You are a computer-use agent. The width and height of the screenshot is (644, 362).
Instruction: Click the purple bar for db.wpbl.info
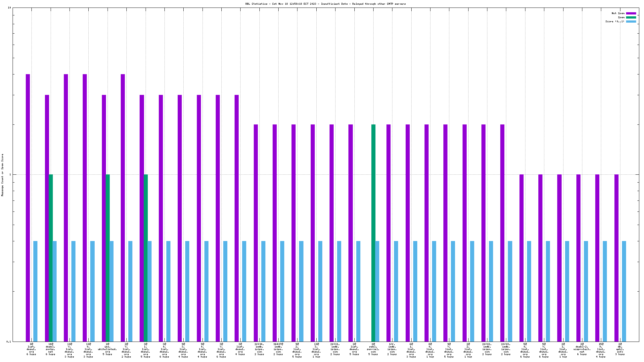coord(616,258)
